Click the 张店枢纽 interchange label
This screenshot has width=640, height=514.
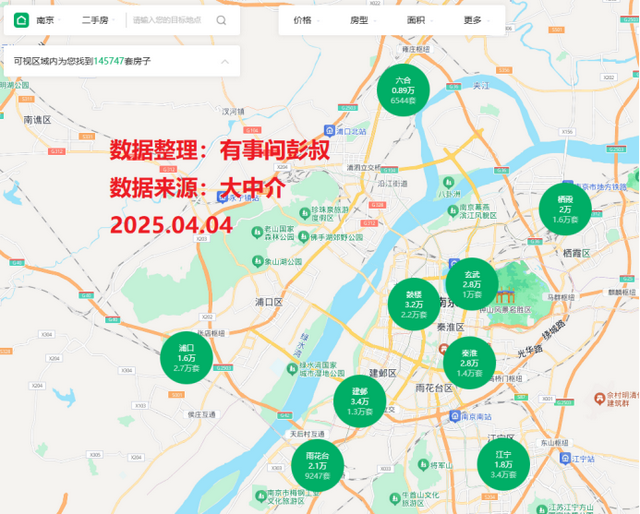coord(211,333)
